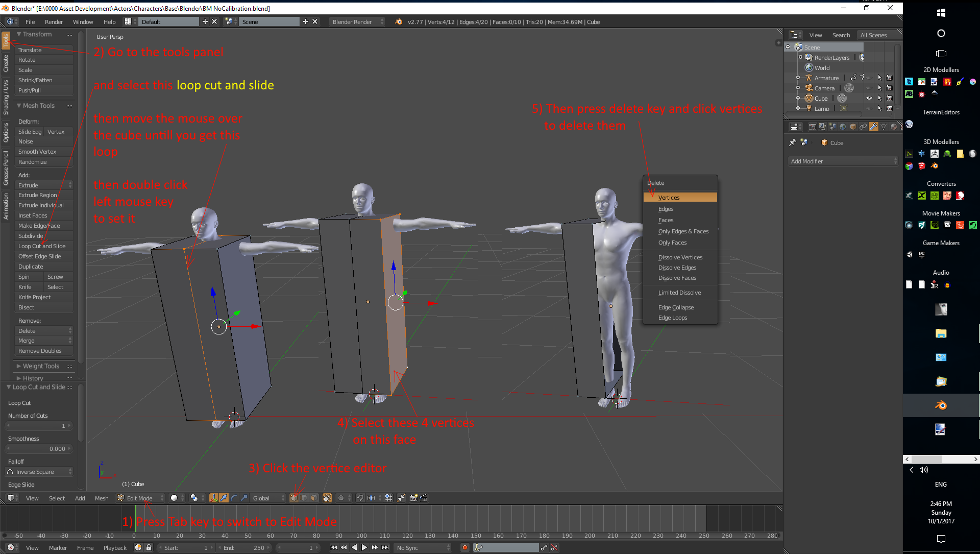Image resolution: width=980 pixels, height=554 pixels.
Task: Click the Windows Start button
Action: pos(941,13)
